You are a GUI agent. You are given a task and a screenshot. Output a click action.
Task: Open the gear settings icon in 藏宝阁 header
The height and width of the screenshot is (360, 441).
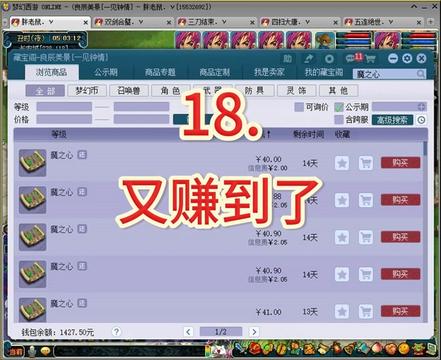pos(407,59)
